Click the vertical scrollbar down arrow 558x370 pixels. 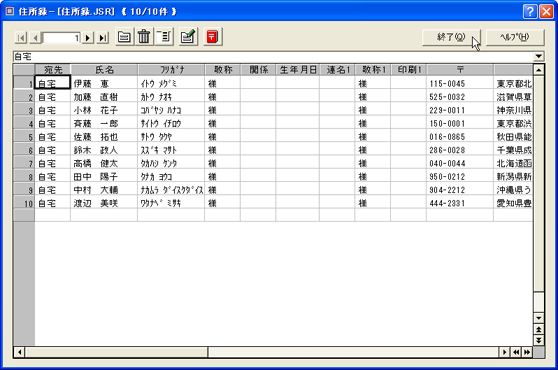point(539,318)
